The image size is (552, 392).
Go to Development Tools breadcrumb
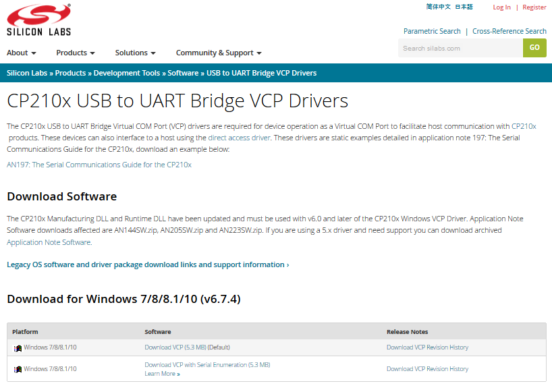click(127, 73)
